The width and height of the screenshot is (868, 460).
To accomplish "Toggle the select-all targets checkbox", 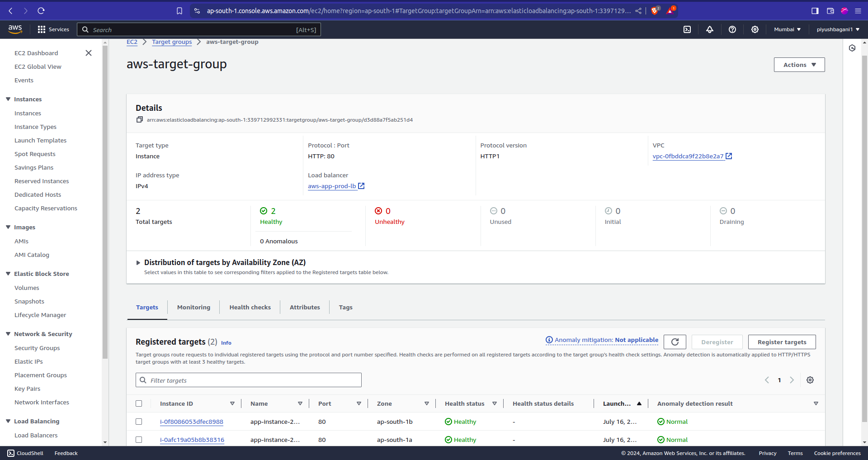I will tap(139, 403).
